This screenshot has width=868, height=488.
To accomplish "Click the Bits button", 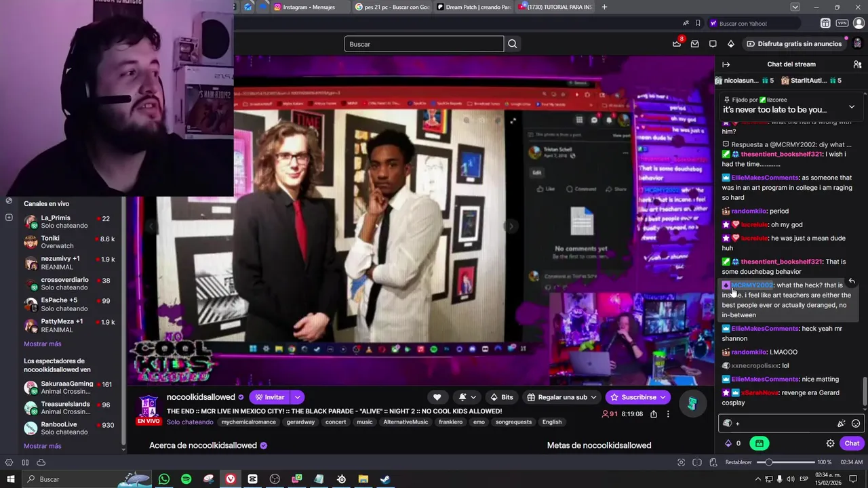I will 502,397.
